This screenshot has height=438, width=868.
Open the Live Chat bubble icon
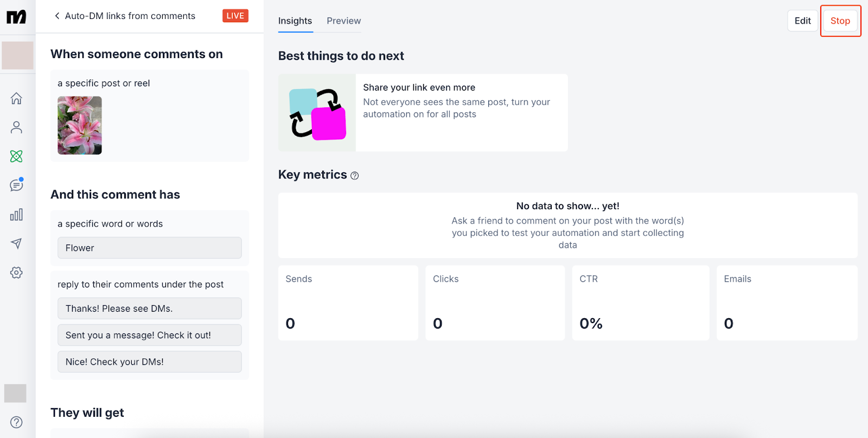16,185
